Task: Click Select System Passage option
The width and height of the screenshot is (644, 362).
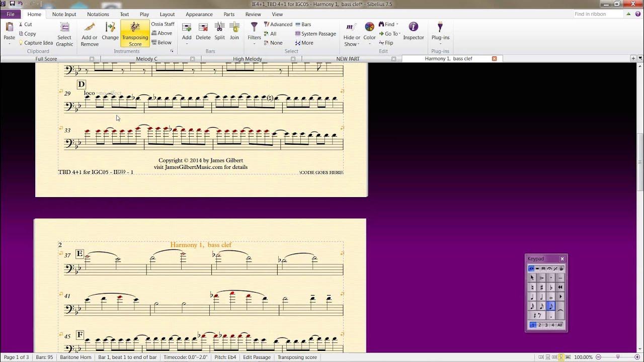Action: [x=316, y=34]
